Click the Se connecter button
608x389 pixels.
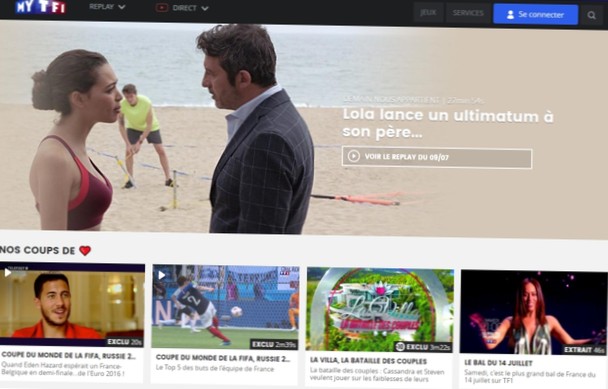click(x=535, y=15)
